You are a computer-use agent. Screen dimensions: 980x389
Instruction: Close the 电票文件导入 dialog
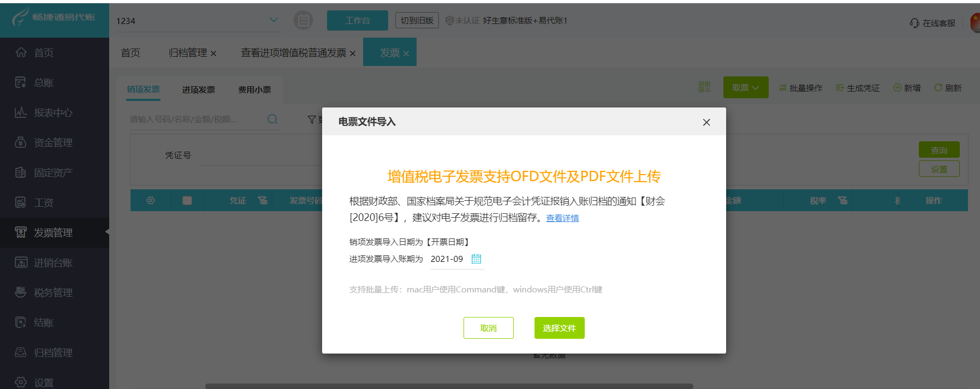pos(706,122)
